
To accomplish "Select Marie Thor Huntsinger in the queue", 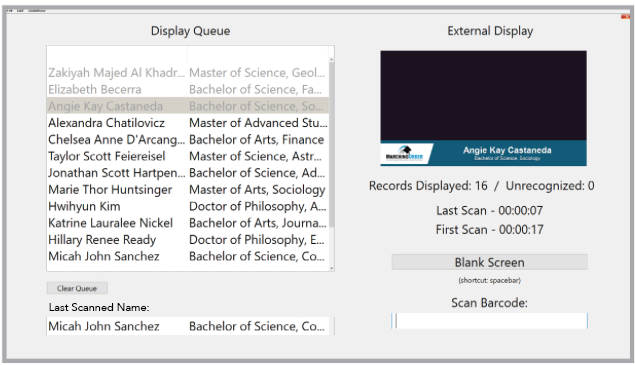I will click(x=188, y=189).
